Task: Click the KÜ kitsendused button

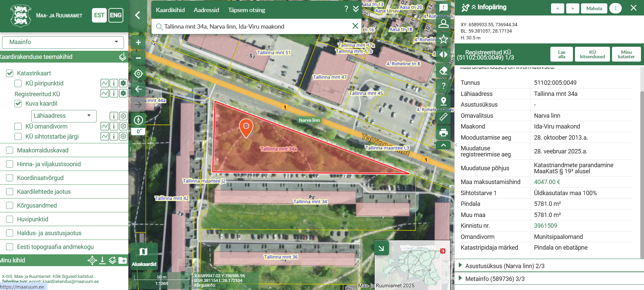Action: 592,55
